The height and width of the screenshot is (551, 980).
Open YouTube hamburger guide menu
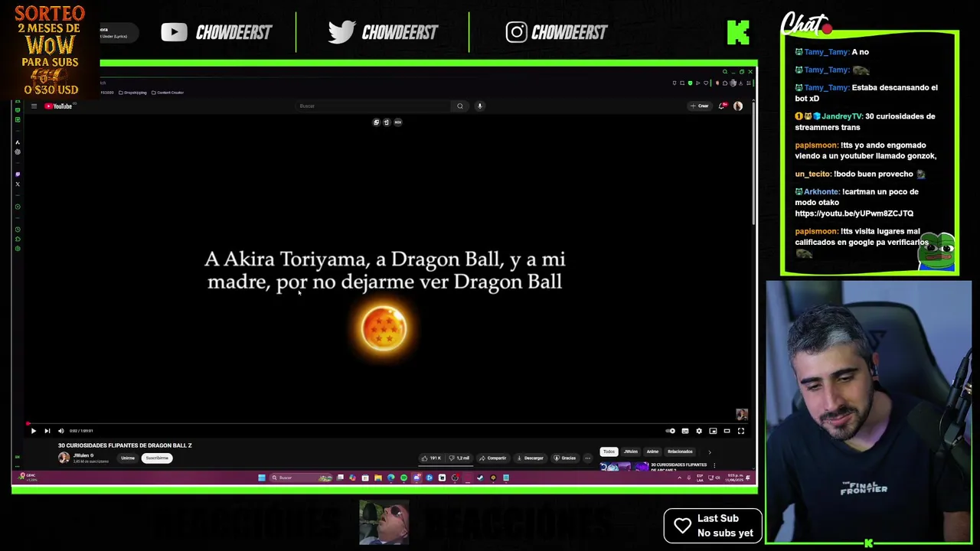pos(34,106)
